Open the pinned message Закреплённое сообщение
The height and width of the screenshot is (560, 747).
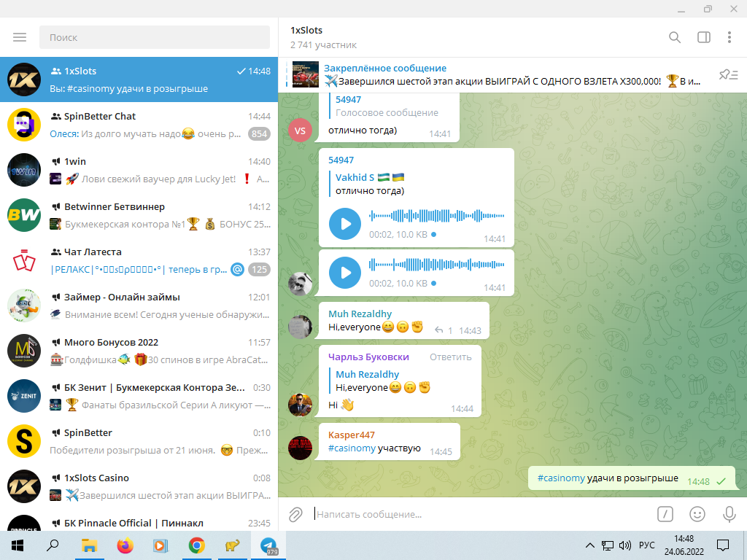pyautogui.click(x=496, y=74)
